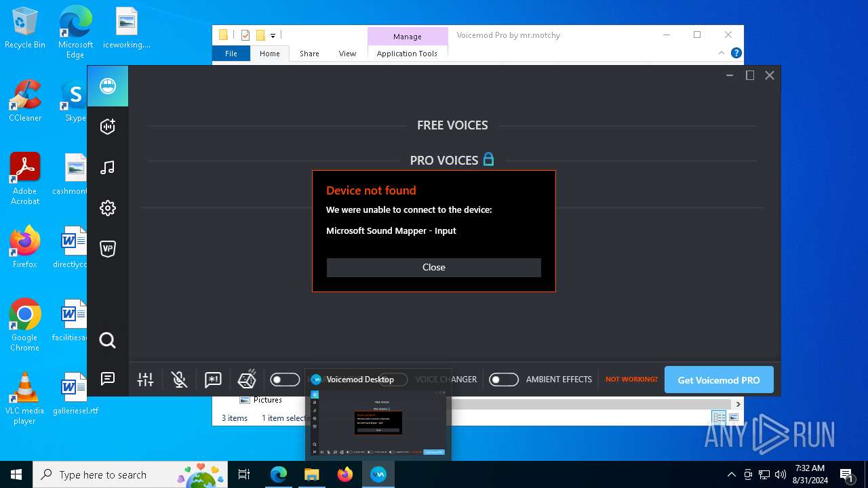The height and width of the screenshot is (488, 868).
Task: Close the Device not found dialog
Action: click(434, 267)
